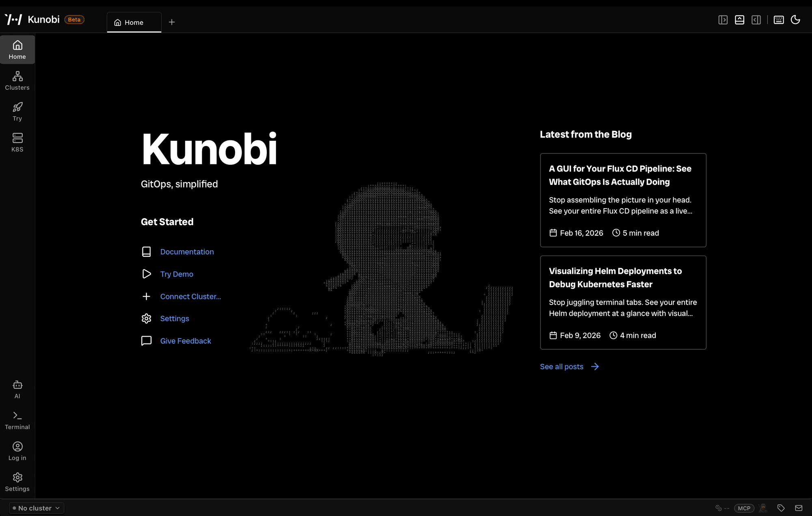
Task: Click the Connect Cluster link
Action: pos(190,297)
